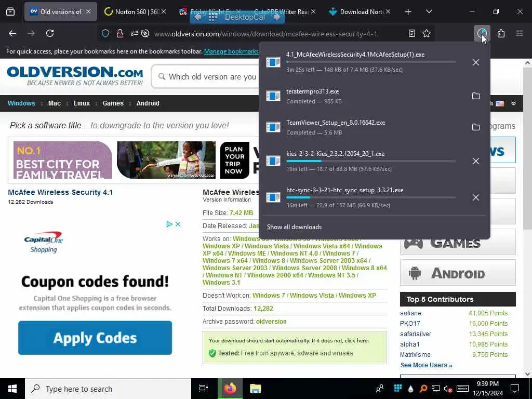532x399 pixels.
Task: Click the kies download progress bar
Action: 371,161
